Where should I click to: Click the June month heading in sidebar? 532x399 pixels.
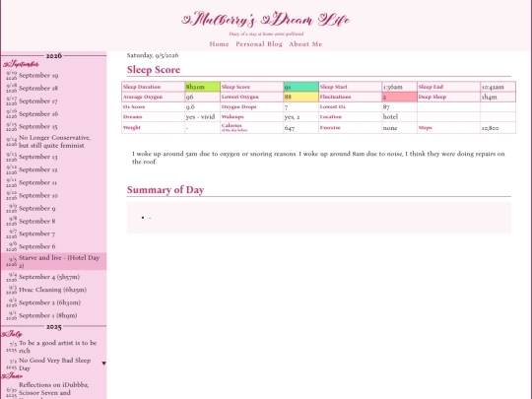12,376
